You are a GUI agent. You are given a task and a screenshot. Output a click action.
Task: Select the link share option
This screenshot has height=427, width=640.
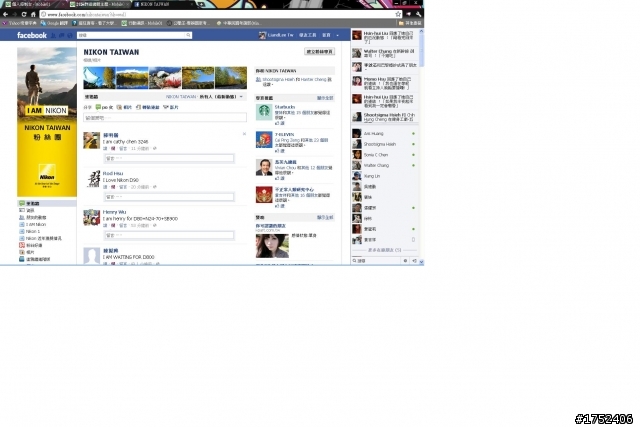tap(147, 107)
